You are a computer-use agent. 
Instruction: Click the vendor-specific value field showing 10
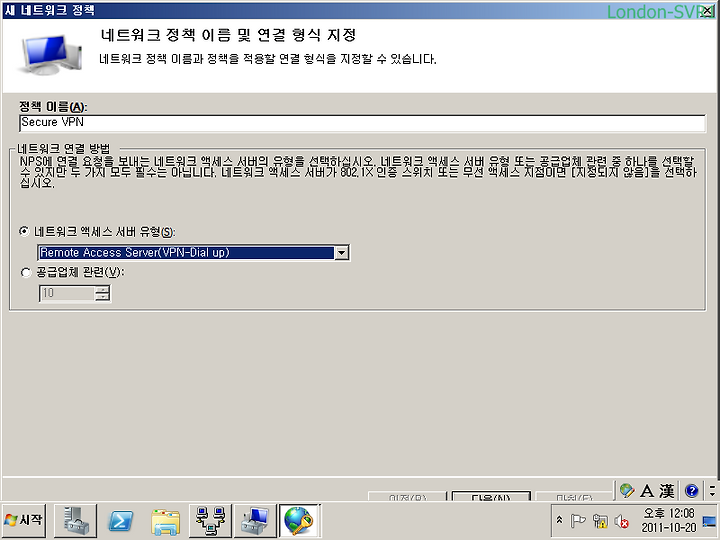[67, 293]
